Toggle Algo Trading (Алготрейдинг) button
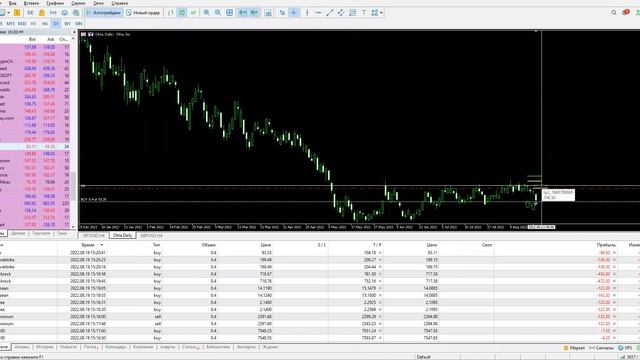The width and height of the screenshot is (640, 360). tap(103, 13)
